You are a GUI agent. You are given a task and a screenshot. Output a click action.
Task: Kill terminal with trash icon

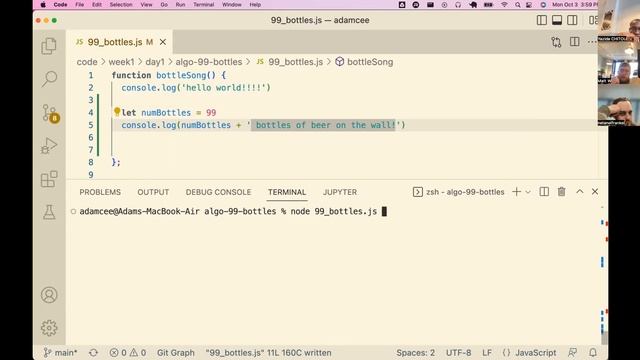tap(562, 192)
